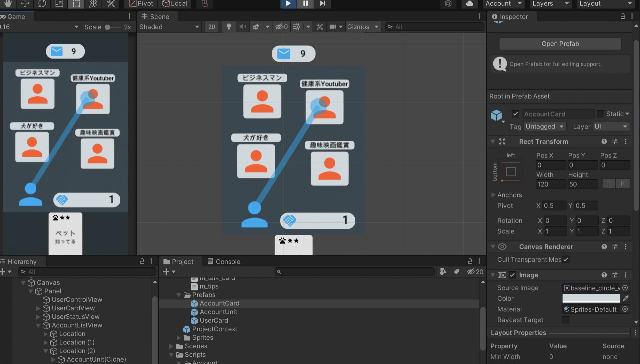Screen dimensions: 640x364
Task: Collapse the Prefabs folder
Action: pos(179,295)
